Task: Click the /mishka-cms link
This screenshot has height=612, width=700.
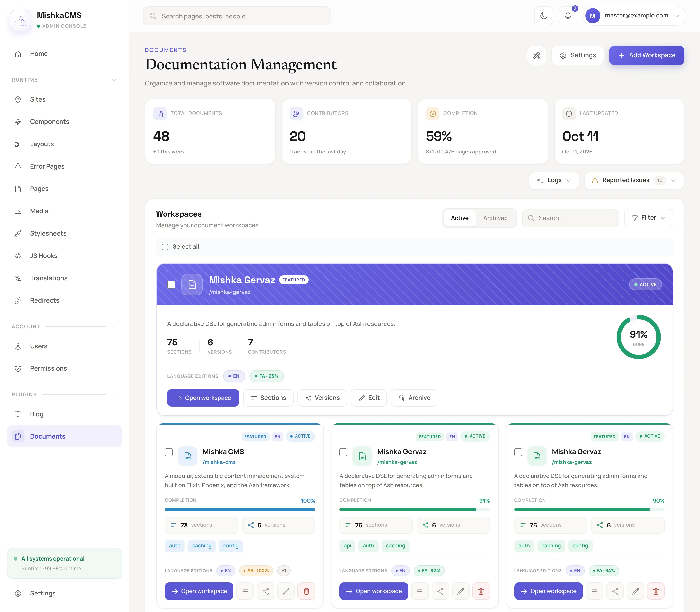Action: tap(219, 462)
